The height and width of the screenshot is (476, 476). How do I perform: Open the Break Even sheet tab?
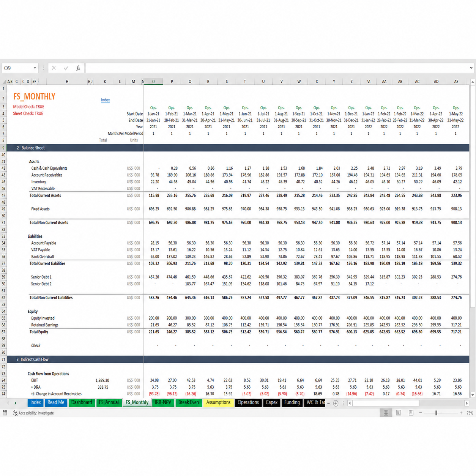[189, 403]
